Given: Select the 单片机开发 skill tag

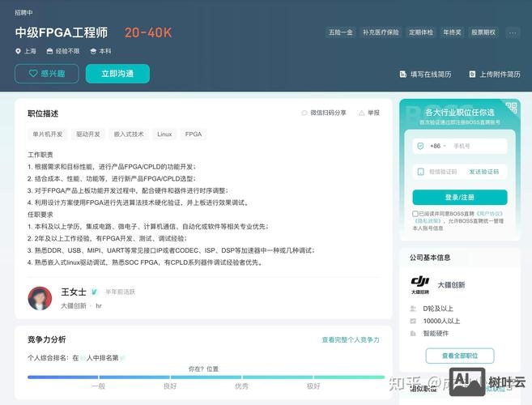Looking at the screenshot, I should 48,134.
